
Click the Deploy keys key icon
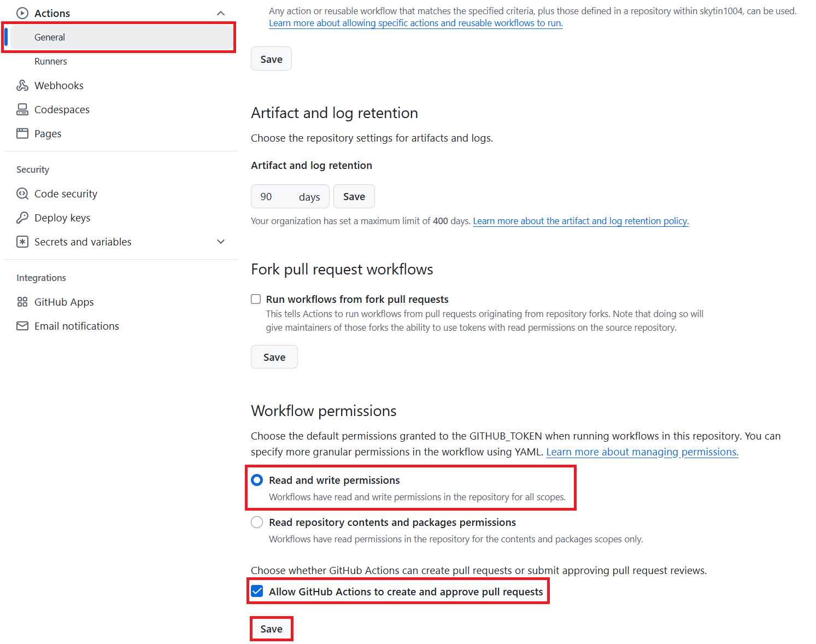click(22, 218)
